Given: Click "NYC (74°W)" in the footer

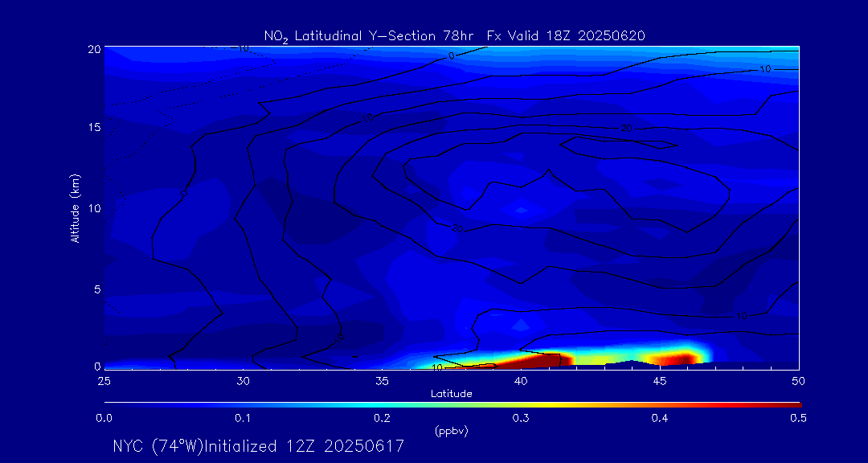Looking at the screenshot, I should 158,446.
